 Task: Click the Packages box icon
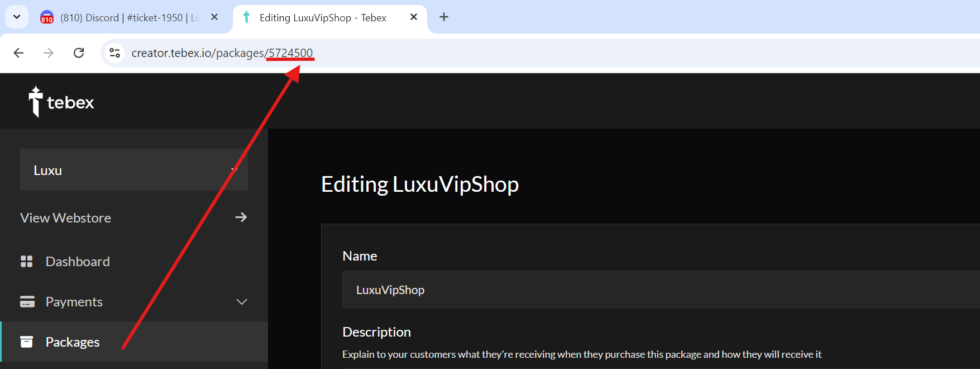click(27, 342)
